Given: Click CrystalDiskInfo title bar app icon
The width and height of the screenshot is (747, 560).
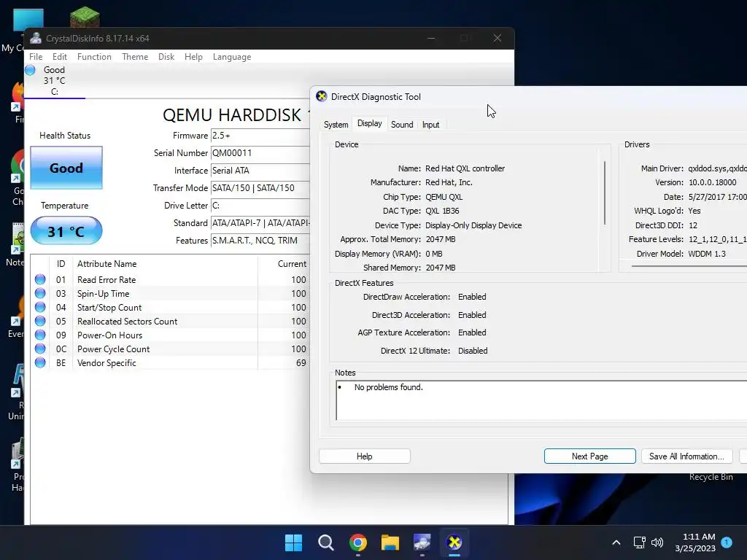Looking at the screenshot, I should coord(35,39).
